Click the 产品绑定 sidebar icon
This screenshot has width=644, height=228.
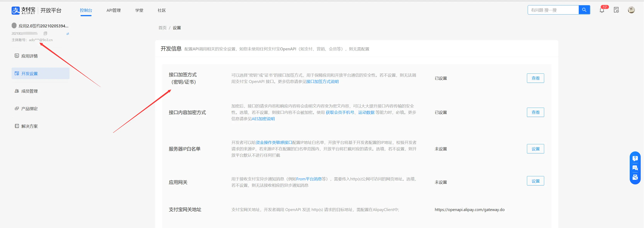(17, 108)
